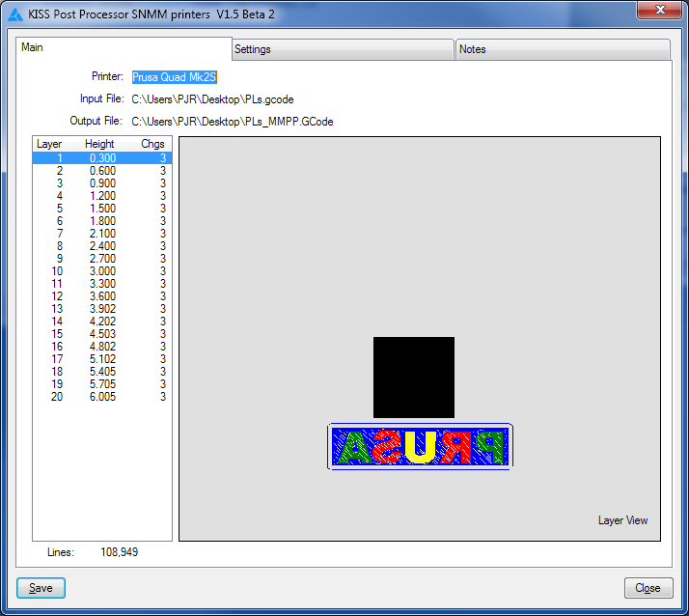Open the Notes tab
689x616 pixels.
click(563, 49)
